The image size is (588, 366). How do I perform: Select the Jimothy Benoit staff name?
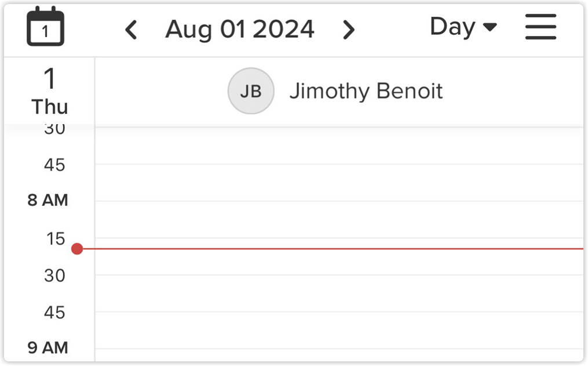[x=366, y=91]
